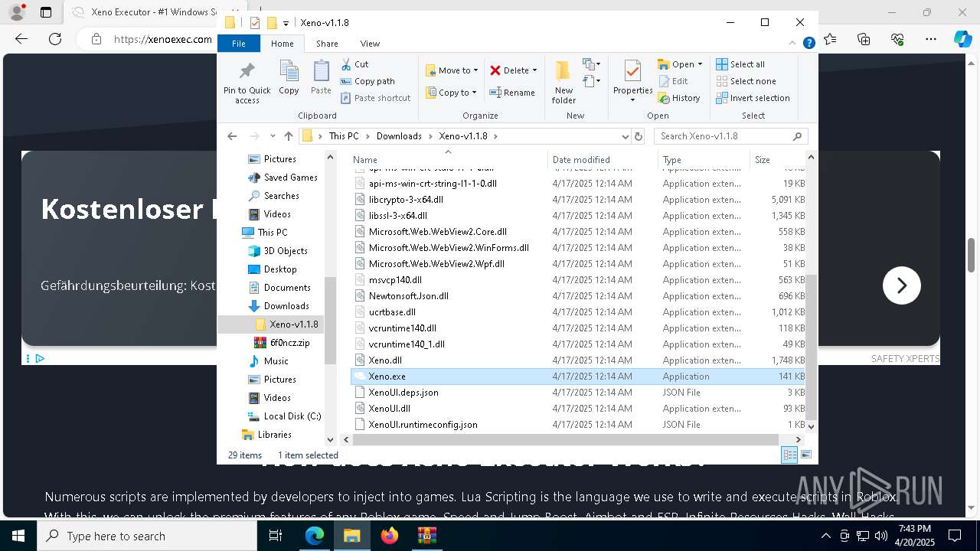980x551 pixels.
Task: Switch to the Share ribbon tab
Action: (x=327, y=44)
